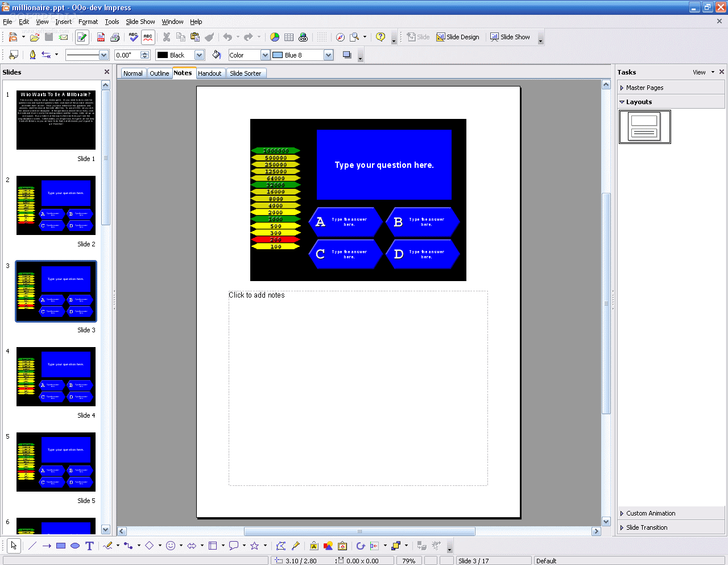Close the Slides panel
The image size is (728, 565).
[106, 72]
